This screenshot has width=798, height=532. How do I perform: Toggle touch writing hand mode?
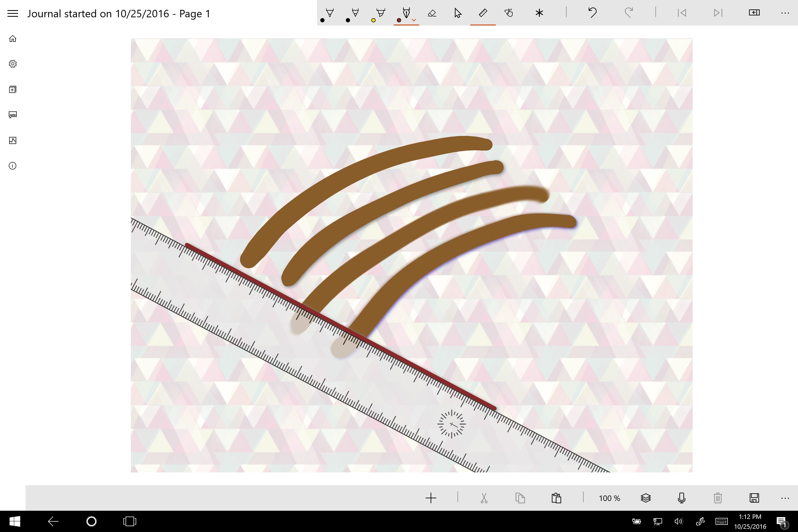point(508,13)
